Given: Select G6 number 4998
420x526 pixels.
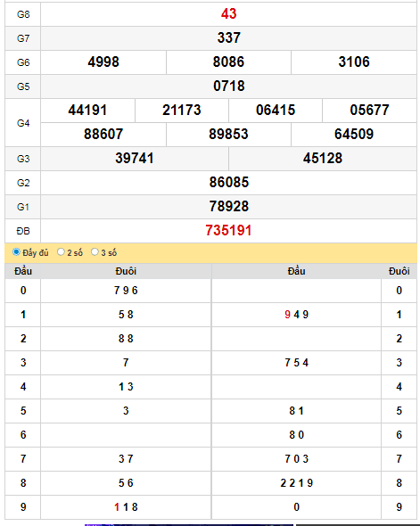Looking at the screenshot, I should [103, 62].
